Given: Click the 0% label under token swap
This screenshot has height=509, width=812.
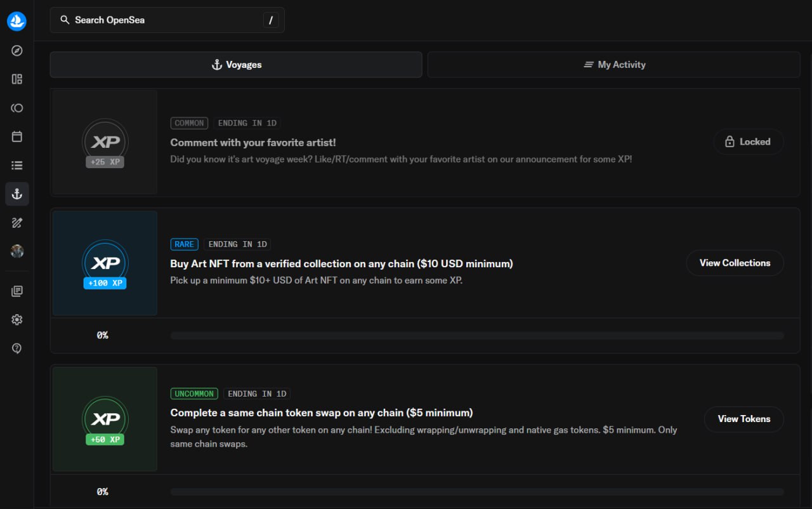Looking at the screenshot, I should coord(103,492).
